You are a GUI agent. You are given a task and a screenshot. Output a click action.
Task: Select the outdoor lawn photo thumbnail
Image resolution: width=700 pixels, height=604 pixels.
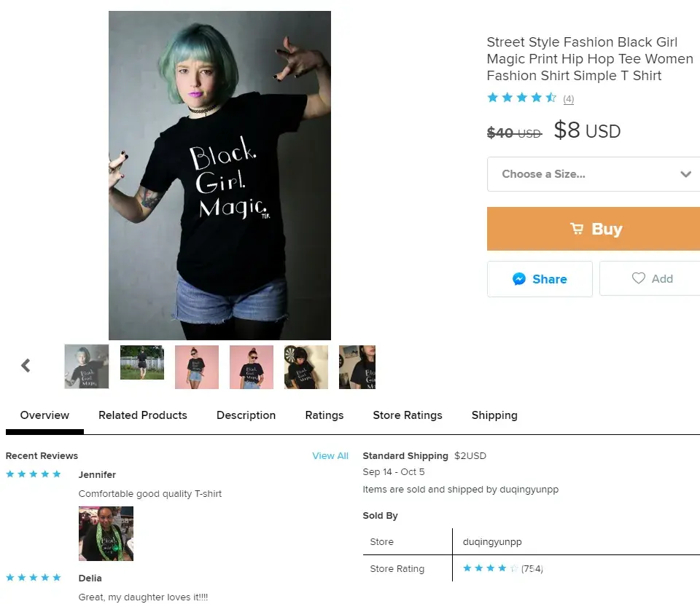pos(141,363)
